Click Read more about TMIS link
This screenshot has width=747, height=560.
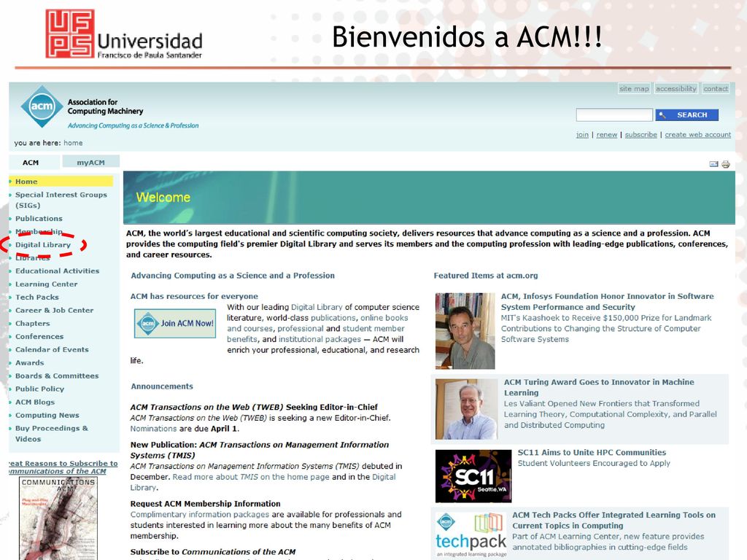[x=251, y=477]
